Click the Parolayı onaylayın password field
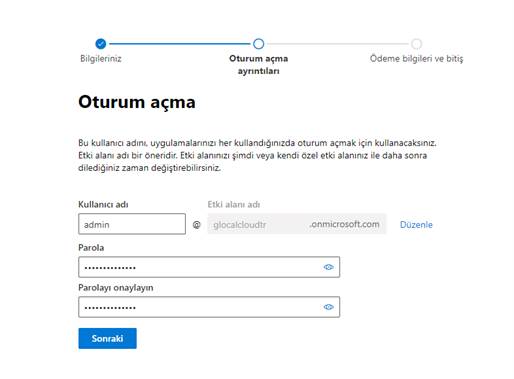Viewport: 514px width, 379px height. click(209, 307)
